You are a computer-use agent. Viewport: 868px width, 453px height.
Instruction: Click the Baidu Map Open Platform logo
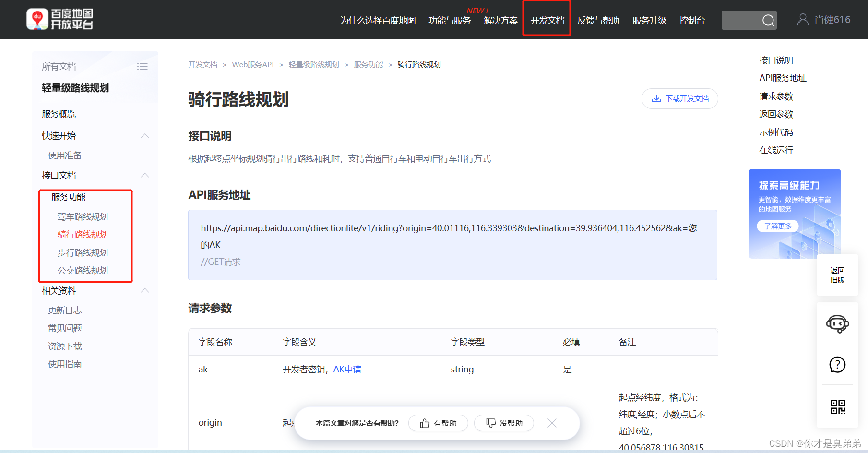click(x=60, y=19)
